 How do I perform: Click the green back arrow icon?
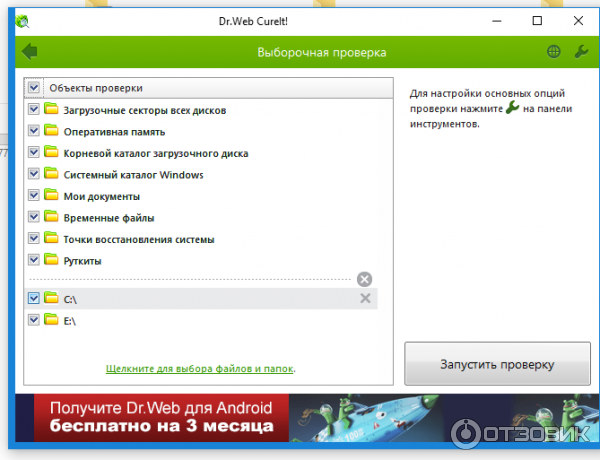(29, 51)
